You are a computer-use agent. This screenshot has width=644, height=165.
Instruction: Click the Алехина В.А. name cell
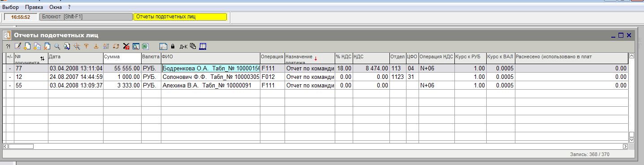point(211,85)
